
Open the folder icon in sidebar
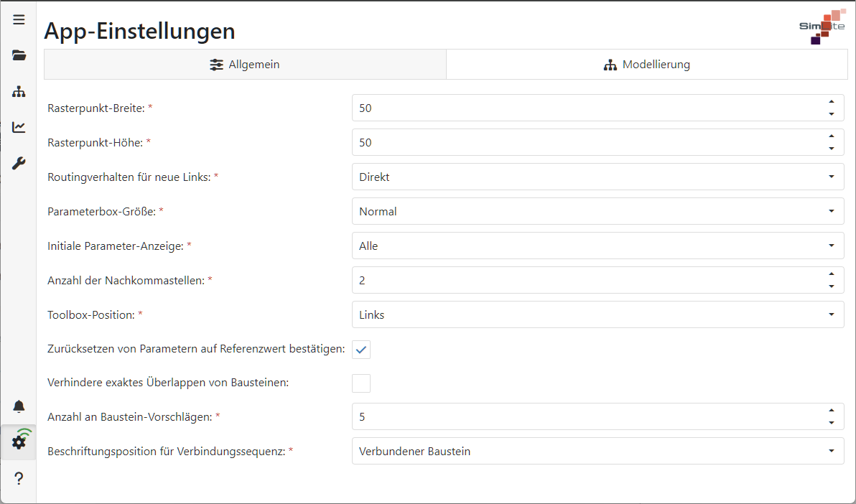click(x=19, y=55)
